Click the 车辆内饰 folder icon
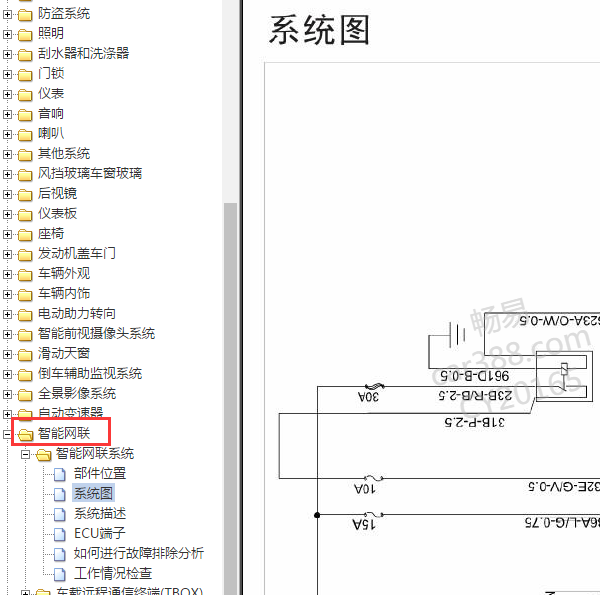Viewport: 600px width, 595px height. point(25,295)
